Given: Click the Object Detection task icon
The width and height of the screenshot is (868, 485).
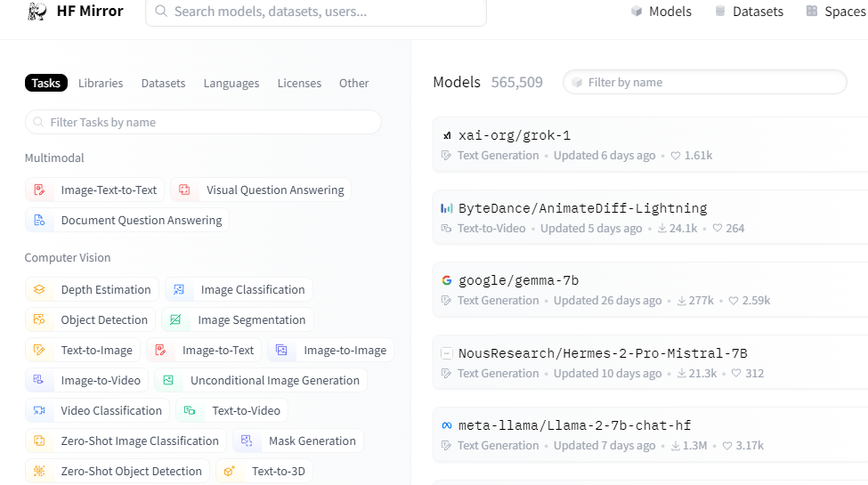Looking at the screenshot, I should pos(39,320).
